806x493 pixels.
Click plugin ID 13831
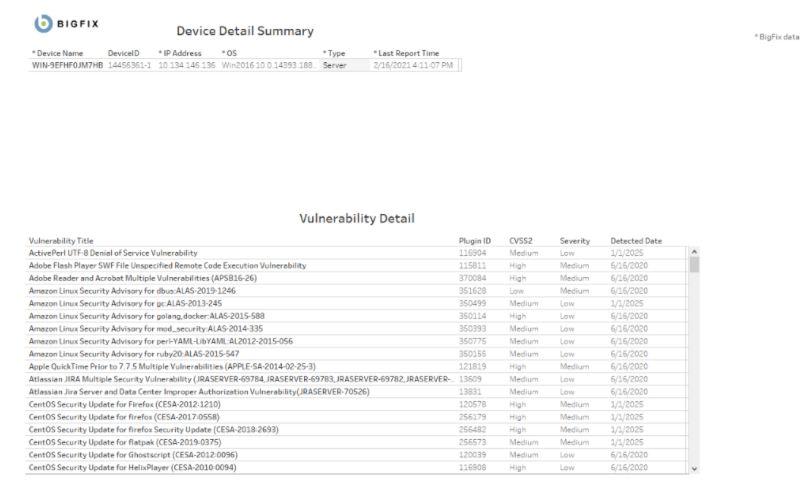[x=470, y=392]
